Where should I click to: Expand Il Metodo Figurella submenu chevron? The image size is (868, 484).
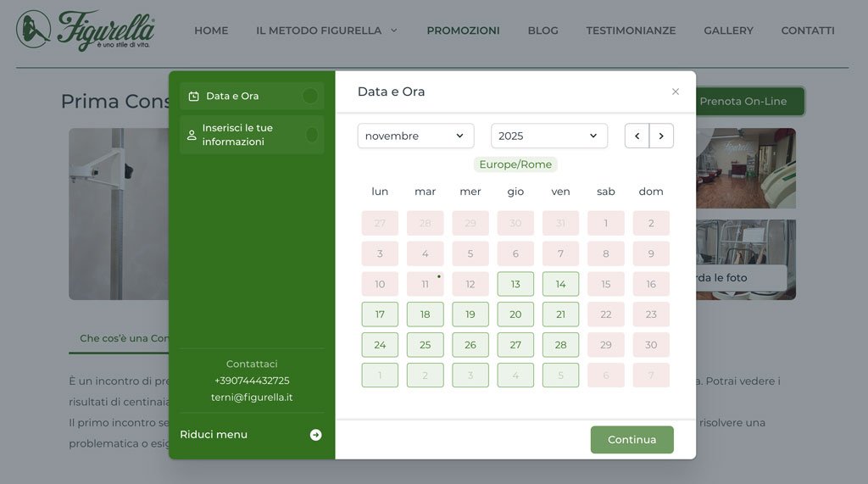[x=394, y=31]
